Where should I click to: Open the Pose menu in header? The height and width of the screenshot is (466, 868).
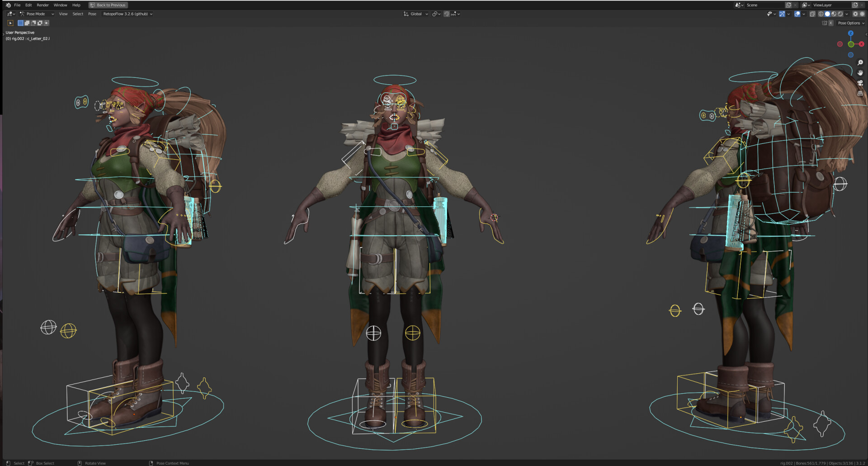92,14
